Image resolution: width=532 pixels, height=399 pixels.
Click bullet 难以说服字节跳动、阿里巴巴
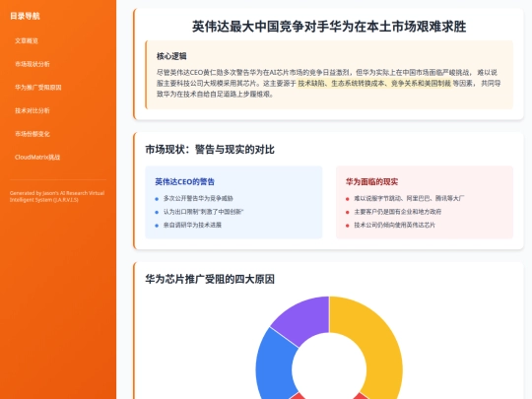[409, 198]
